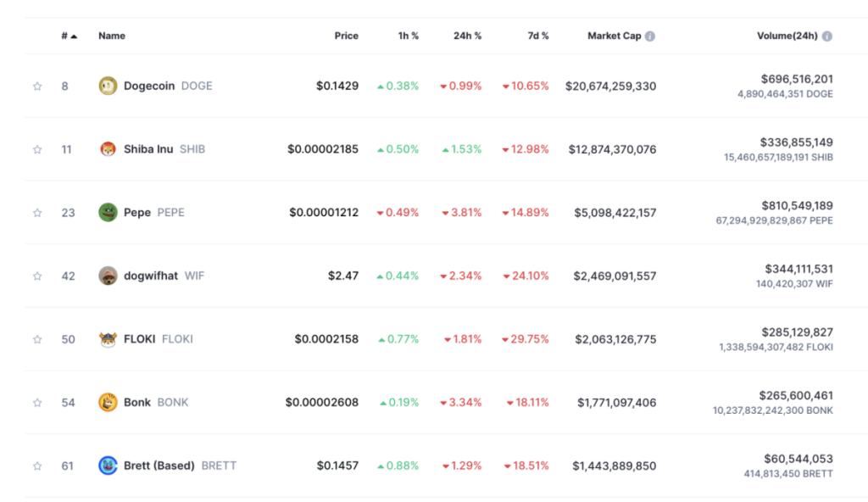Sort the table by rank # column
This screenshot has height=502, width=868.
click(69, 36)
